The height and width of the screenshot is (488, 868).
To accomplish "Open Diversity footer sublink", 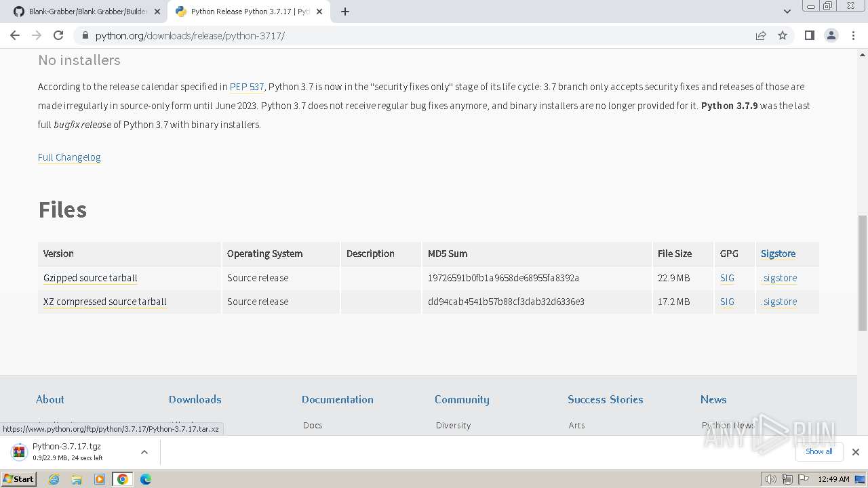I will 453,425.
